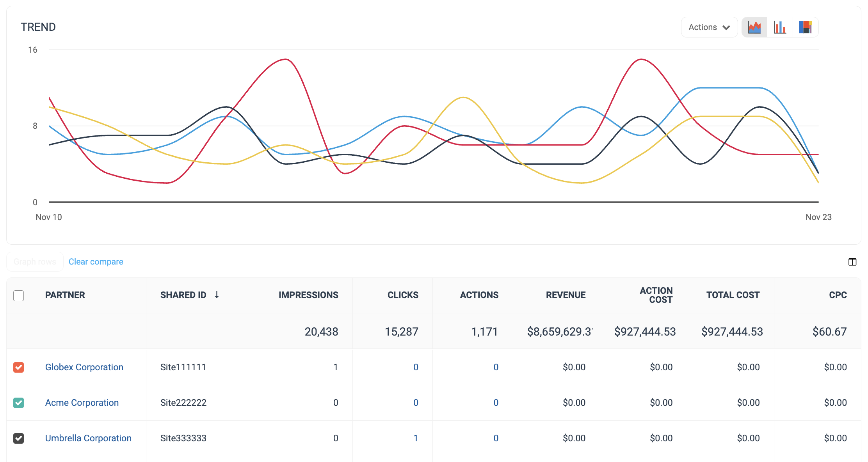Uncheck the Acme Corporation row checkbox

tap(19, 403)
